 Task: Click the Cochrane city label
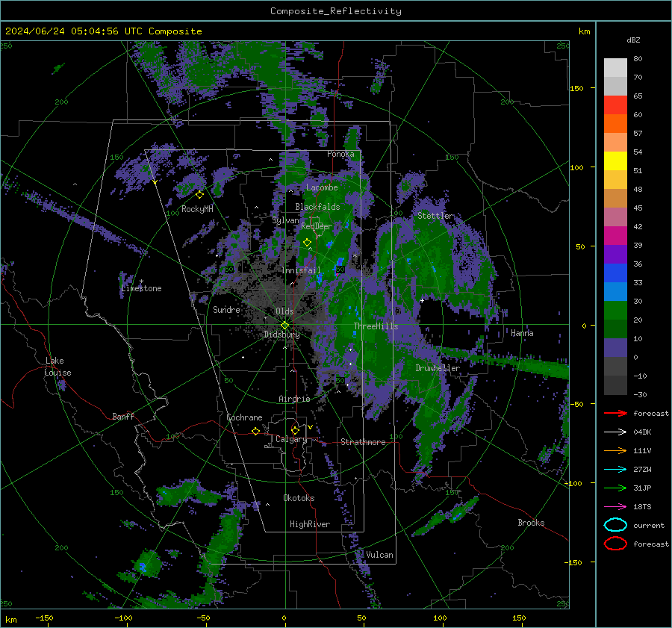244,417
